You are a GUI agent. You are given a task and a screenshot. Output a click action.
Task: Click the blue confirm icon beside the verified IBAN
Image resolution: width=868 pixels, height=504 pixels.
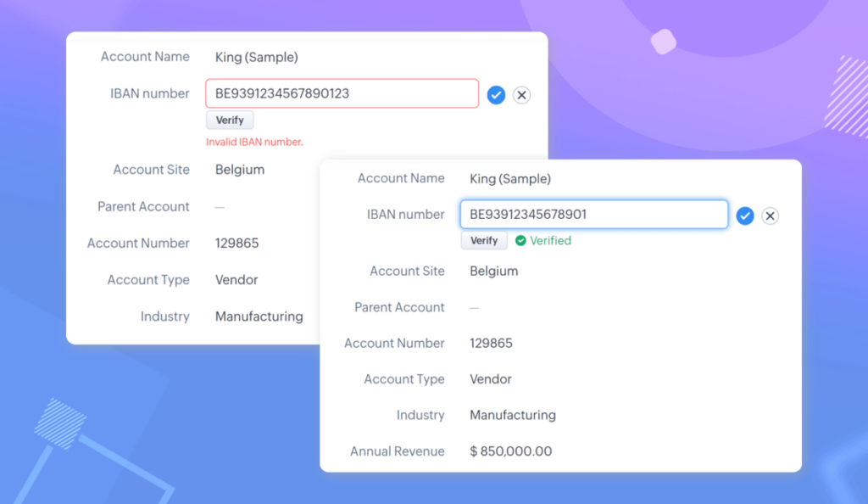point(745,216)
